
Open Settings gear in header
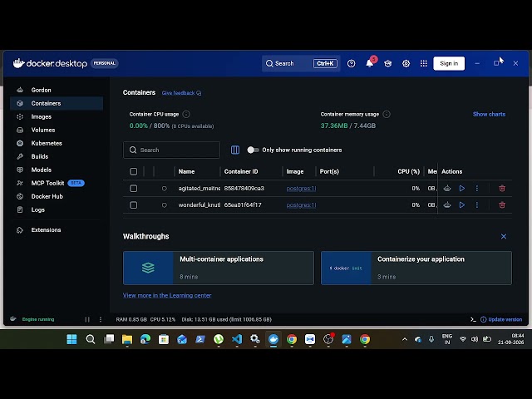(x=406, y=63)
